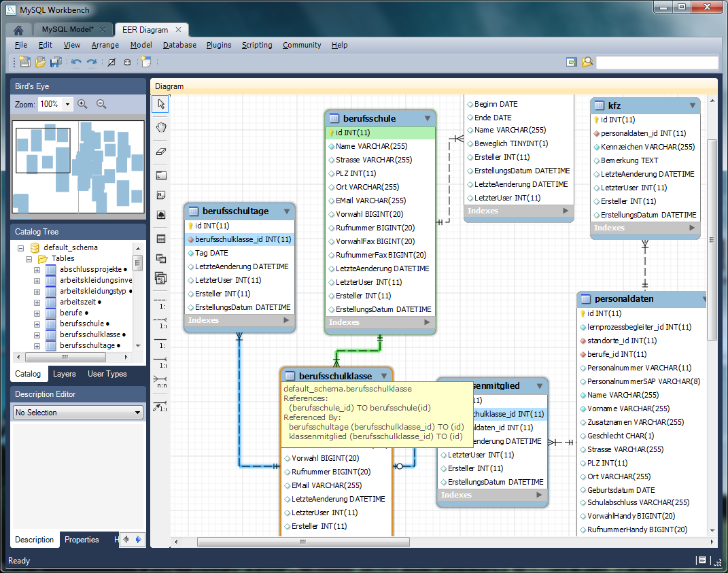Select the 1:n identifying relationship tool
The height and width of the screenshot is (573, 728).
(160, 362)
